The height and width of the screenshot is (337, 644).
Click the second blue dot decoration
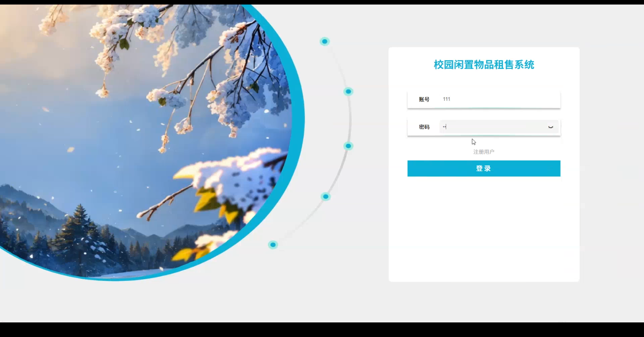point(348,92)
